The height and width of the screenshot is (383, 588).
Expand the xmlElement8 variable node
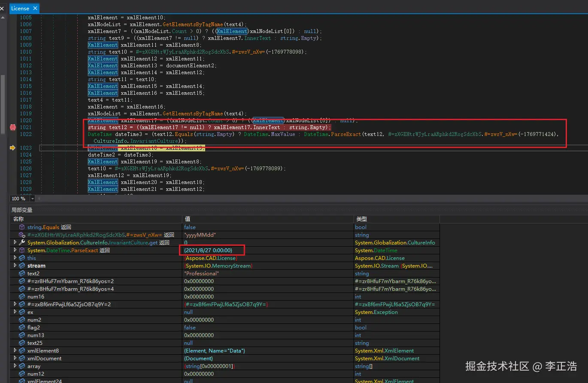15,351
